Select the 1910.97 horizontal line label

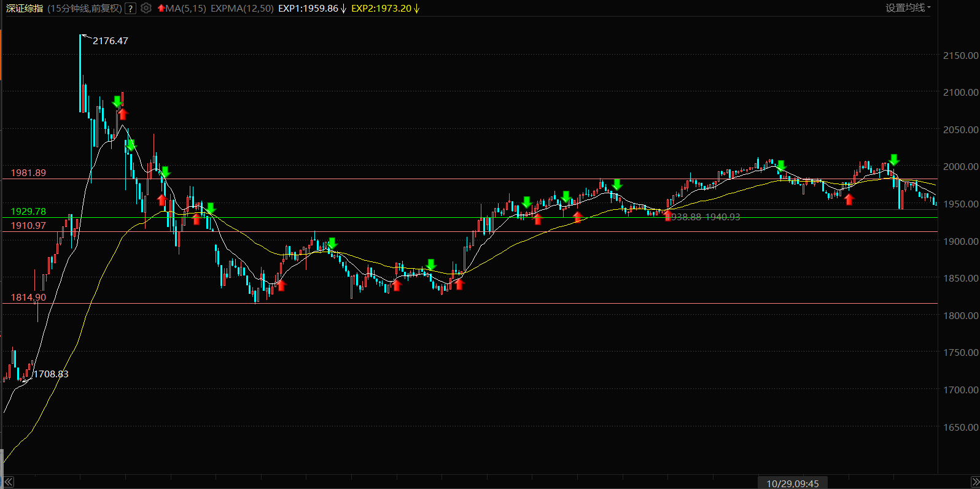[28, 225]
